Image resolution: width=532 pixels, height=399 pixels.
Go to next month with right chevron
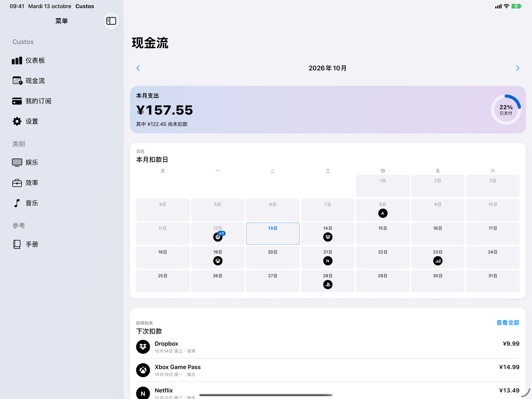click(518, 68)
